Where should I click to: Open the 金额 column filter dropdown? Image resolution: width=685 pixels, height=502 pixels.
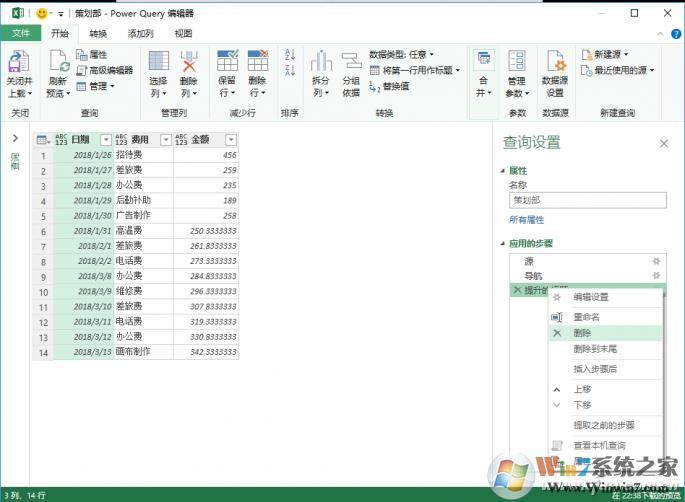[231, 140]
